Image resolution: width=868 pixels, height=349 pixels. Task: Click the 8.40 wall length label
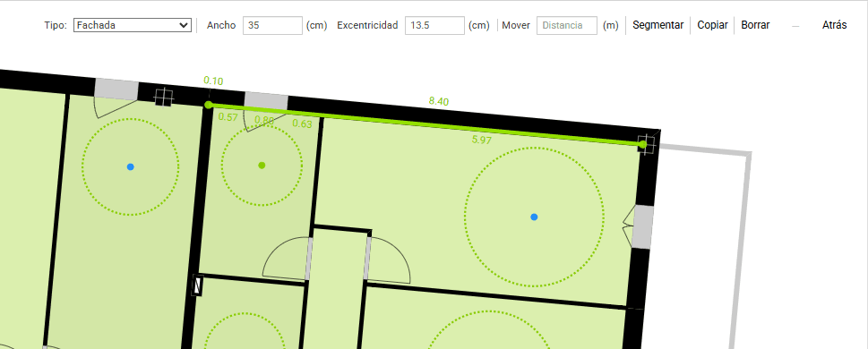pyautogui.click(x=438, y=101)
